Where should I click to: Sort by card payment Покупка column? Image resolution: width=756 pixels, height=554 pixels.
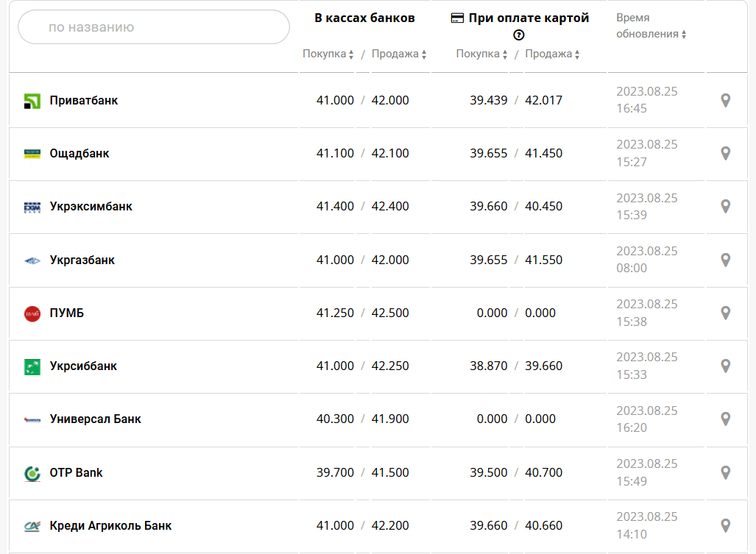tap(481, 54)
